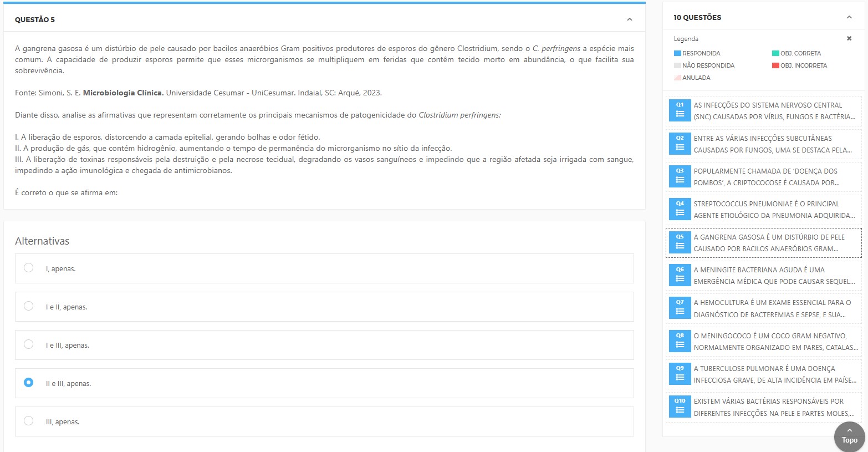Viewport: 868px width, 452px height.
Task: Choose the 'I e III, apenas.' answer
Action: tap(29, 344)
